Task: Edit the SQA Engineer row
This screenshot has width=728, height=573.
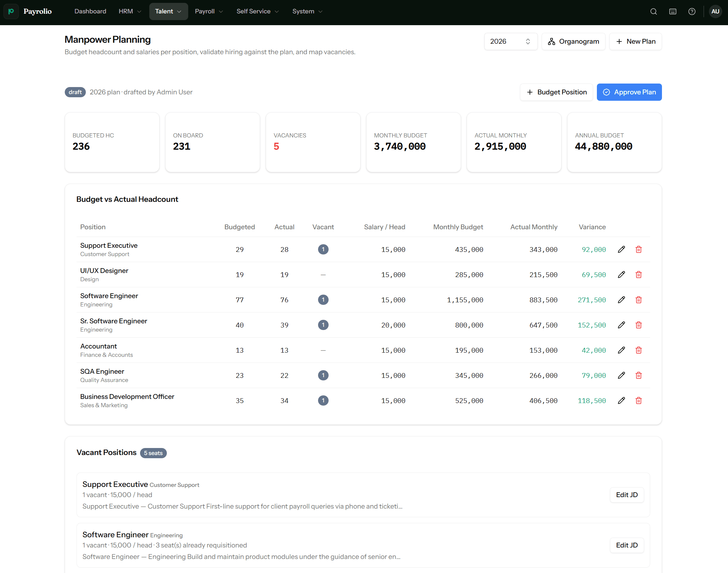Action: pyautogui.click(x=621, y=375)
